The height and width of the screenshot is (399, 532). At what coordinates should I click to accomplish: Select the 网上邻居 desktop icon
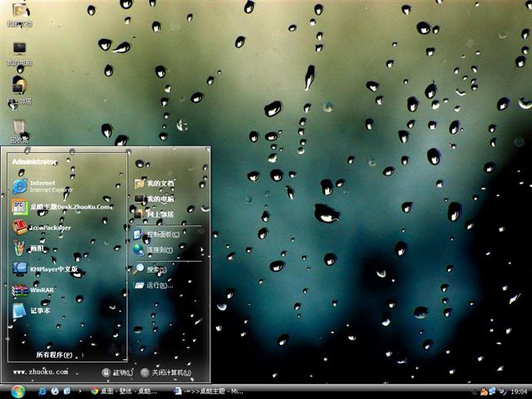pos(19,90)
